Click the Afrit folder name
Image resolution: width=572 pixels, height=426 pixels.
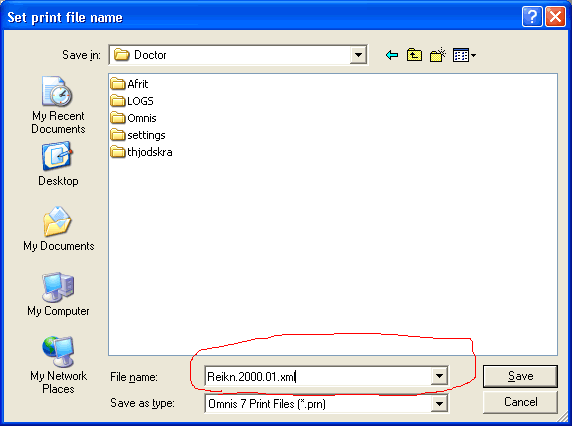pyautogui.click(x=138, y=84)
